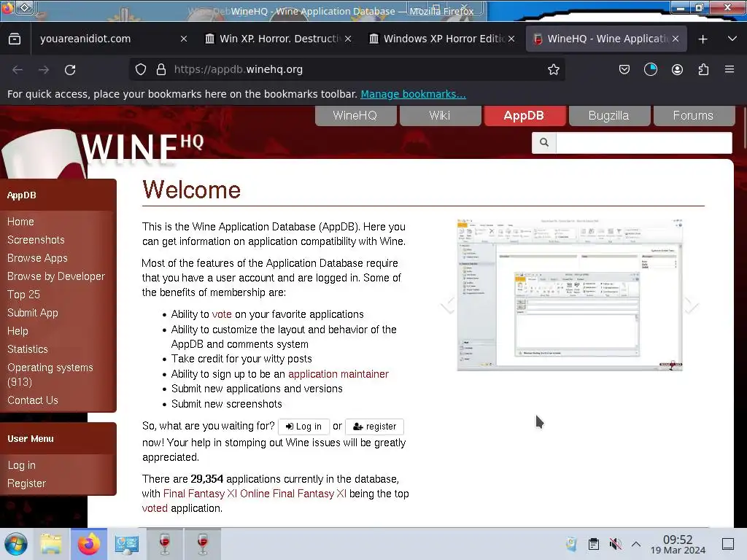
Task: Click the Firefox View icon
Action: pos(15,39)
